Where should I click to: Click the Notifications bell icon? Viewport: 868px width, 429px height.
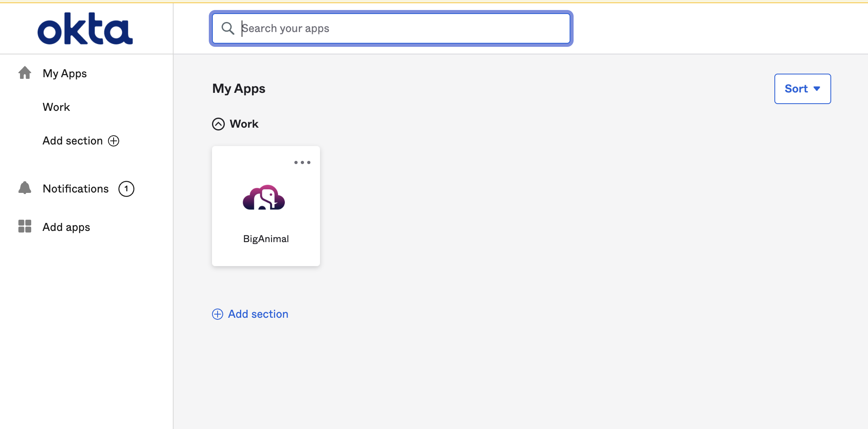(25, 188)
